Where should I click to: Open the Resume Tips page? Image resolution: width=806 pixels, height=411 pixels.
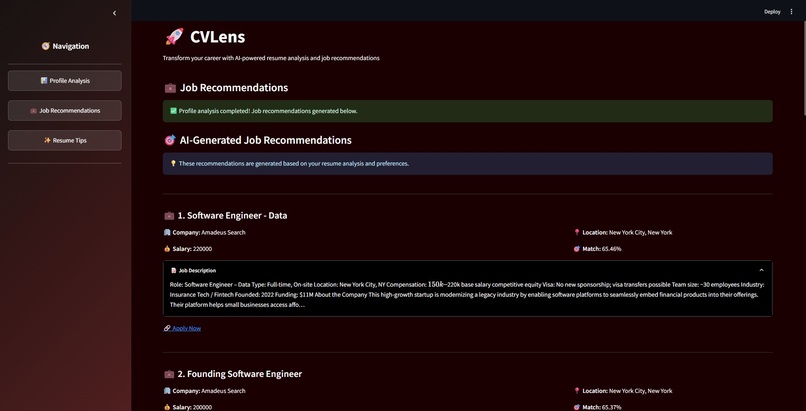pos(65,140)
